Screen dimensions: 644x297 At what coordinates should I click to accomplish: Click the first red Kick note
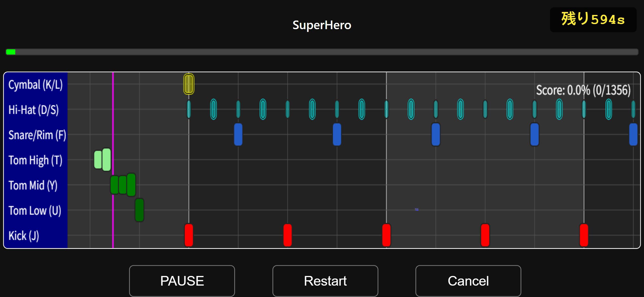point(189,235)
